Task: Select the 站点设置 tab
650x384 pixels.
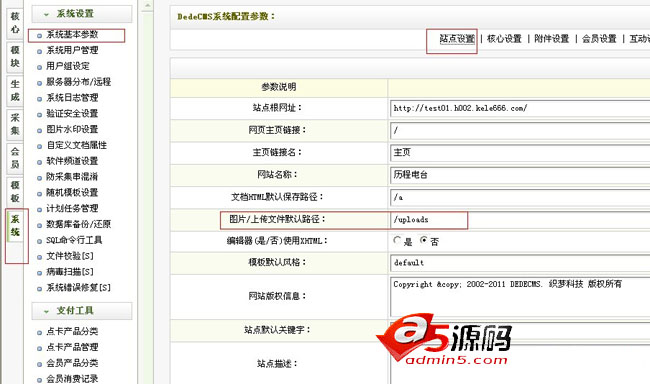Action: coord(457,39)
